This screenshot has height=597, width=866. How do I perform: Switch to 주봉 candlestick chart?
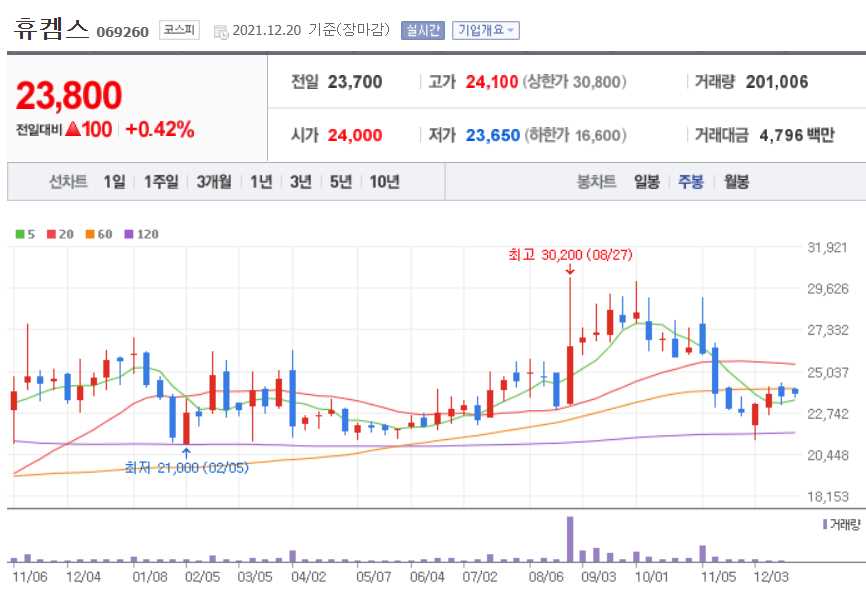pos(690,181)
